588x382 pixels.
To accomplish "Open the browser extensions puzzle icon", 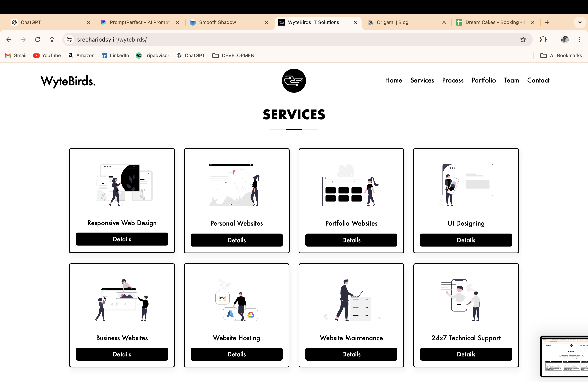I will [543, 40].
